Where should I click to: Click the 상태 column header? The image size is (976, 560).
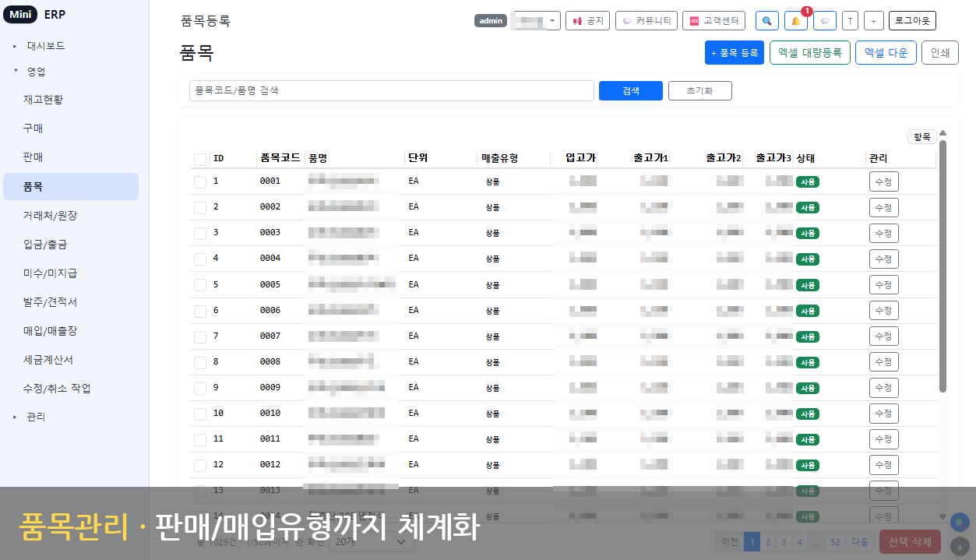point(805,158)
